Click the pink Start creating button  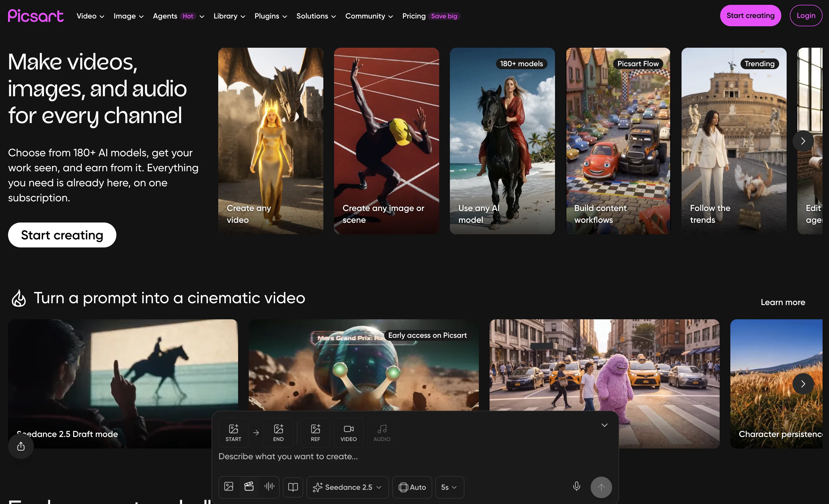tap(750, 16)
